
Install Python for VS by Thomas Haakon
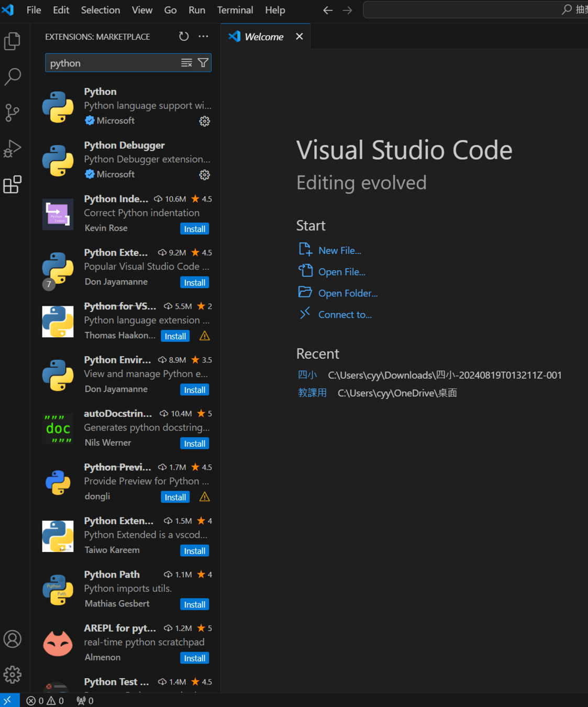tap(175, 336)
